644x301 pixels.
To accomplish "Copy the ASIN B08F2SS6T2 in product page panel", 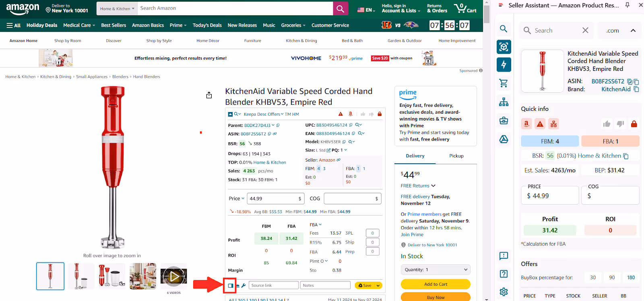I will click(x=270, y=134).
